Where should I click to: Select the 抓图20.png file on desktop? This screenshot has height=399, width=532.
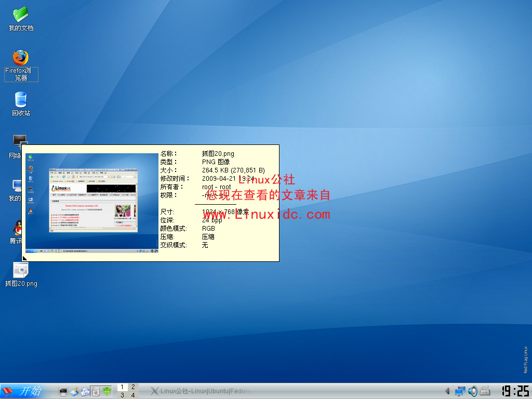pyautogui.click(x=21, y=270)
